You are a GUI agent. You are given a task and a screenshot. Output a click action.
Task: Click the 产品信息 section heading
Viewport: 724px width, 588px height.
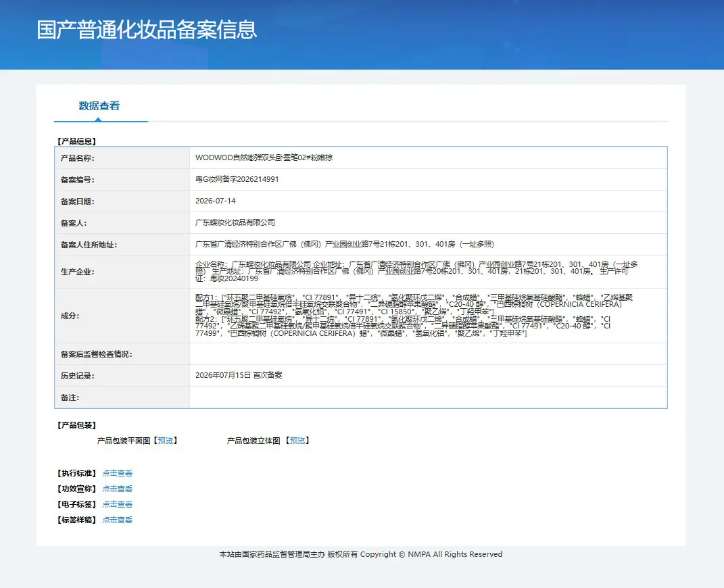pos(76,141)
